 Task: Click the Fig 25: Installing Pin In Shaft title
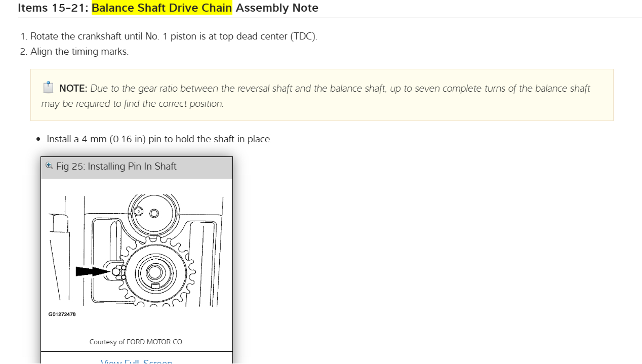[116, 167]
